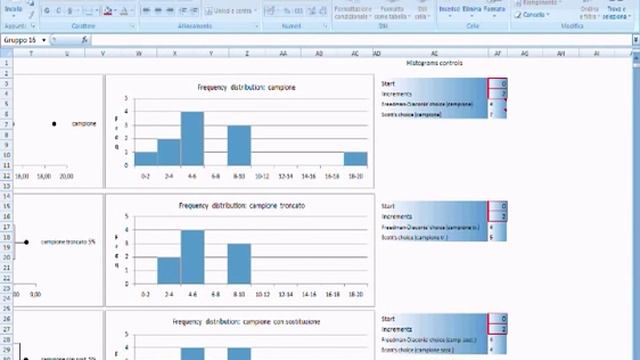Select the campione troncato chart title
Screen dimensions: 640x360
[x=242, y=205]
